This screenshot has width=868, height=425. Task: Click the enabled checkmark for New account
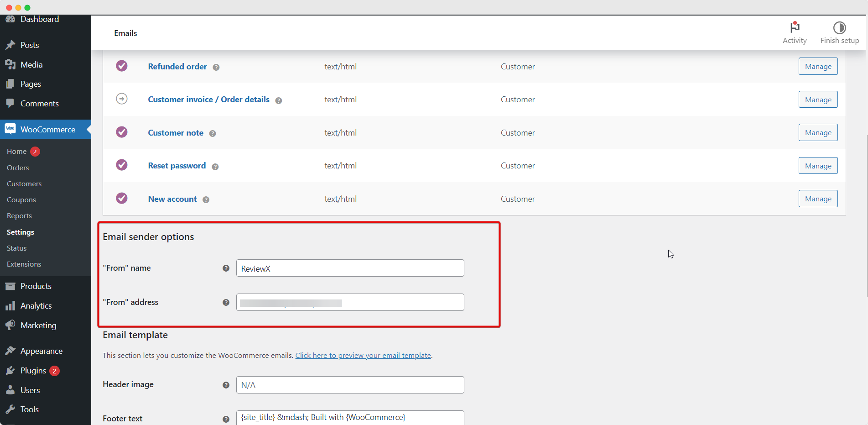click(122, 198)
